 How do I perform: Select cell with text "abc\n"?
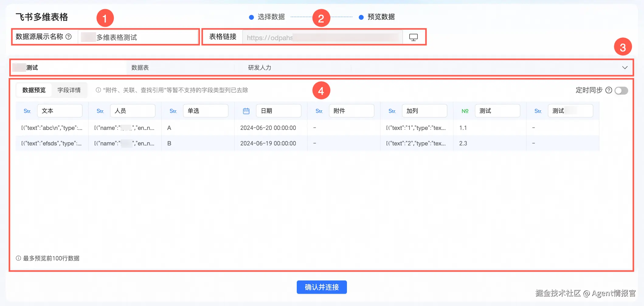pyautogui.click(x=52, y=128)
